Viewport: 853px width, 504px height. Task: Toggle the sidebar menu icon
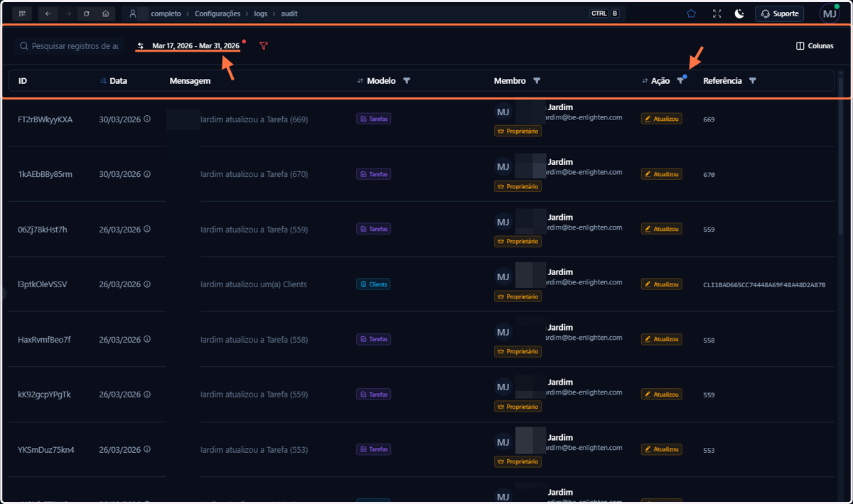coord(22,14)
